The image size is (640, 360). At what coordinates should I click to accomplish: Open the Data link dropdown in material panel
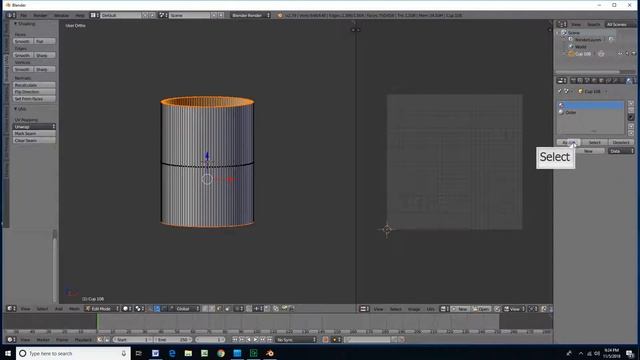621,151
